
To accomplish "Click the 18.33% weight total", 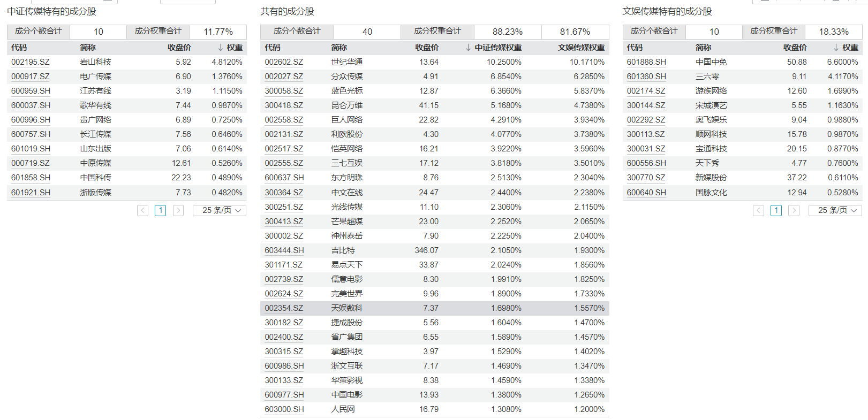I will tap(834, 32).
